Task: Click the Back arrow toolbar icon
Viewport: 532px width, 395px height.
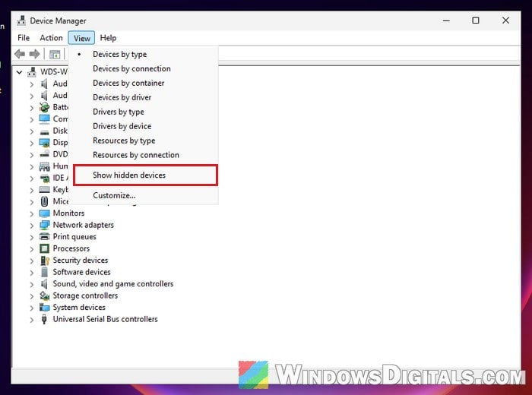Action: point(20,54)
